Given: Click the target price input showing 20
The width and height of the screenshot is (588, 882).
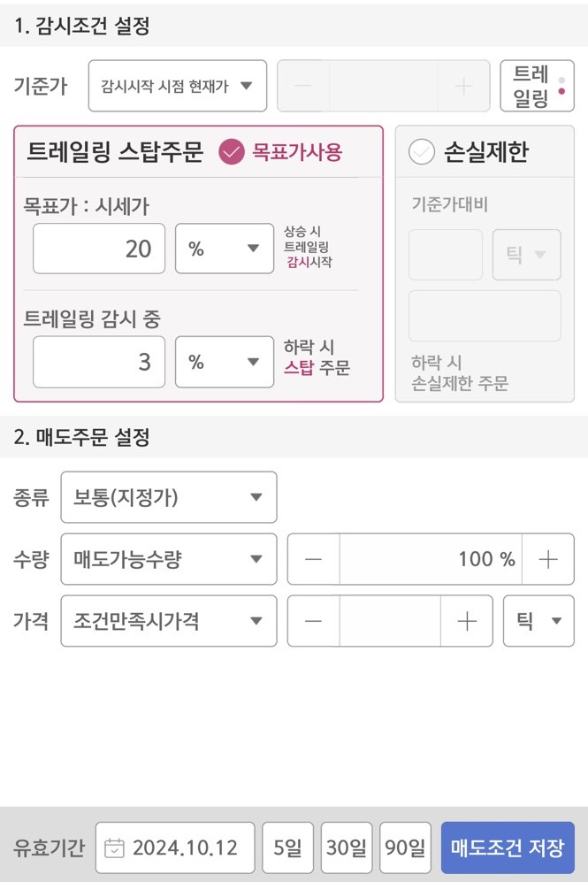Looking at the screenshot, I should pos(98,249).
